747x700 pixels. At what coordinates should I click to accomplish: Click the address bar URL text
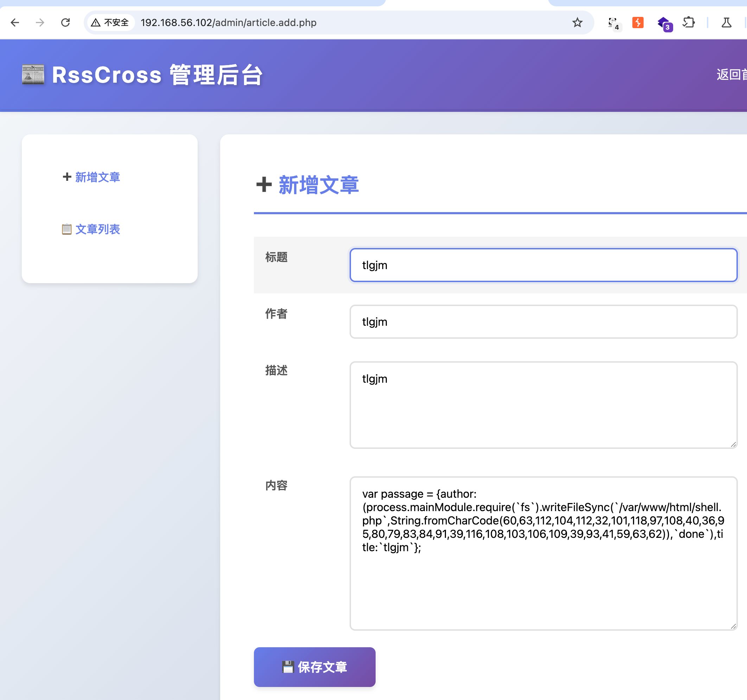(229, 23)
